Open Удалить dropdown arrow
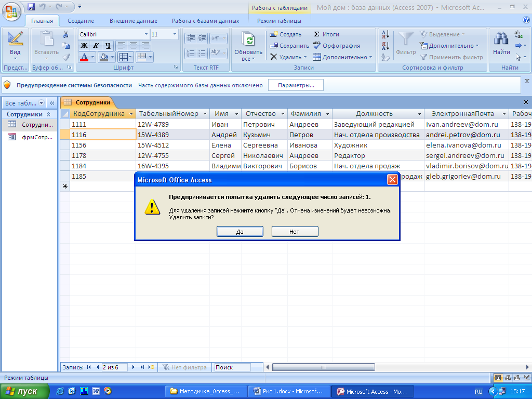Viewport: 532px width, 399px height. (305, 57)
